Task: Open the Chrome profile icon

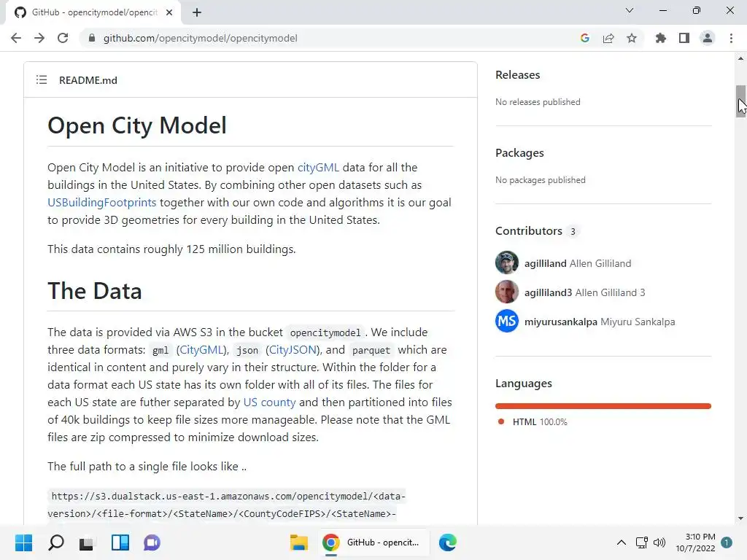Action: pyautogui.click(x=708, y=38)
